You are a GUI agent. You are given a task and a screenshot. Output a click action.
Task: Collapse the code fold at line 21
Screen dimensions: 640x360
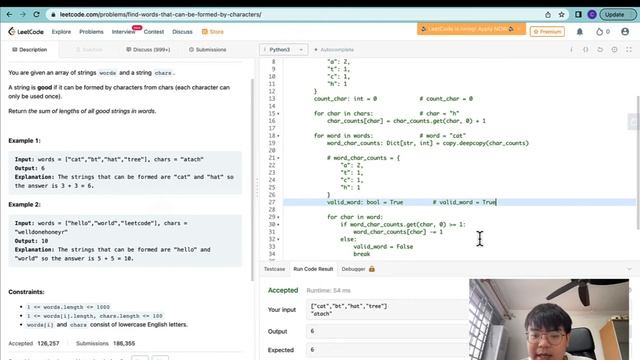[278, 158]
